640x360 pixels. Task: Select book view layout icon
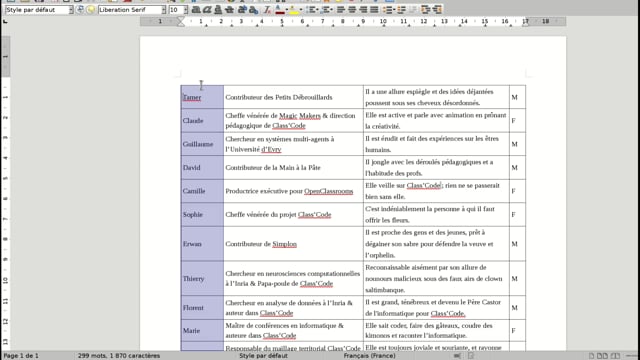point(615,356)
